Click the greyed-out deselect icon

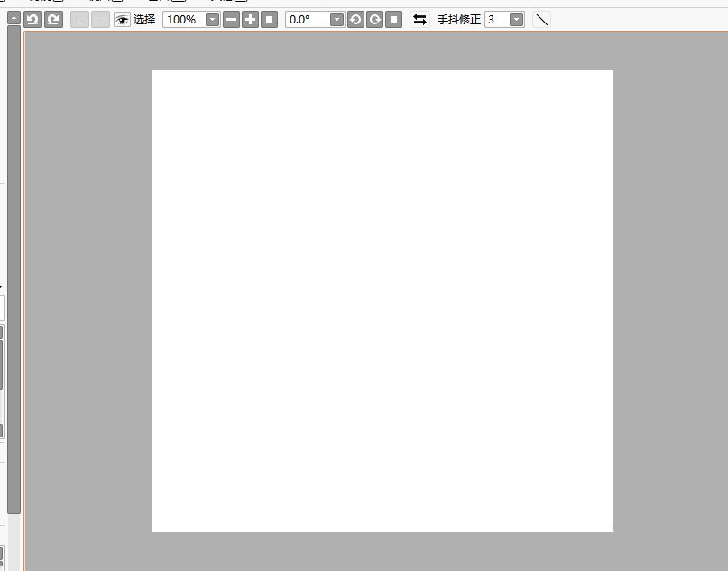click(x=80, y=20)
